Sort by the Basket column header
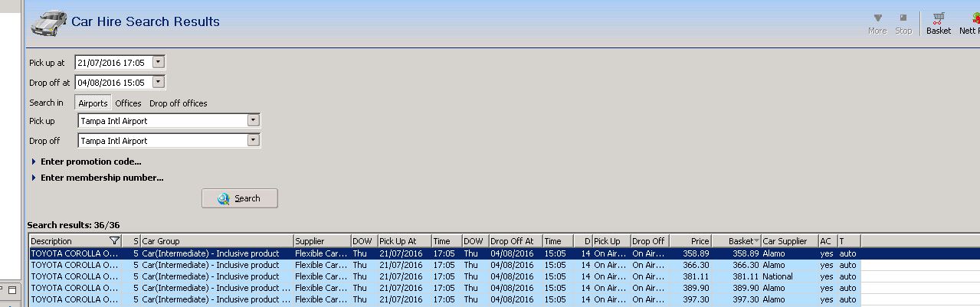Screen dimensions: 980x307 736,241
